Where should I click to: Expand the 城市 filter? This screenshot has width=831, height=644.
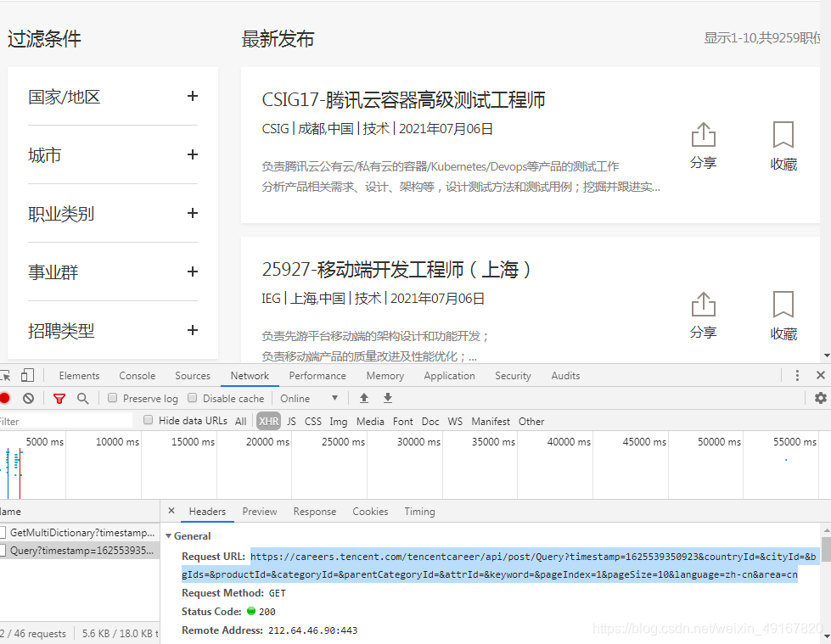pyautogui.click(x=193, y=154)
